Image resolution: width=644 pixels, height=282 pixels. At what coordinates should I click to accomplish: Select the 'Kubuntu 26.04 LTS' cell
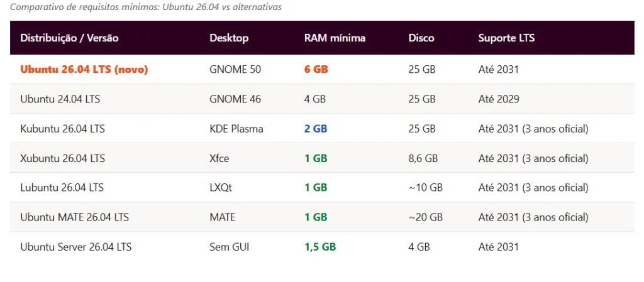click(x=63, y=129)
